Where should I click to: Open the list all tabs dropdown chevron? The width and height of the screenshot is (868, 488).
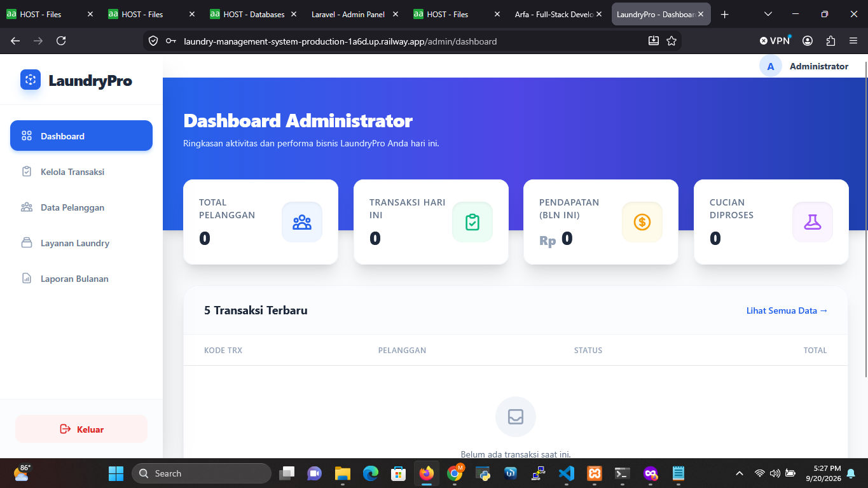point(768,14)
